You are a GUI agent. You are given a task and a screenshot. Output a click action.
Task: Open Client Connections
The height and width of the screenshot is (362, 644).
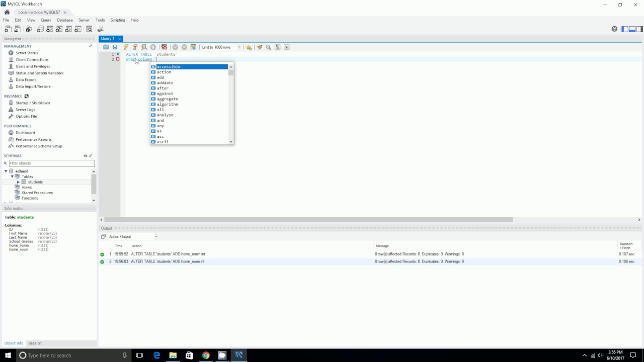click(x=32, y=60)
